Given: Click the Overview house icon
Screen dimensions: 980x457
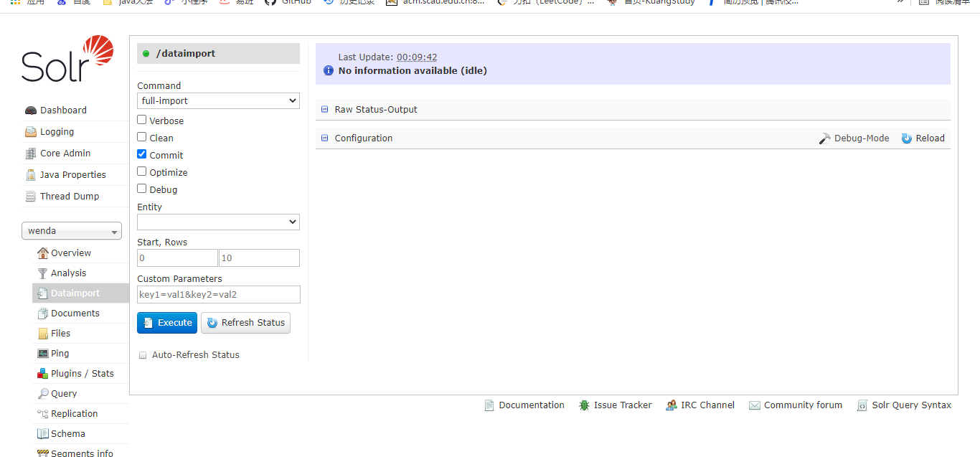Looking at the screenshot, I should [43, 253].
